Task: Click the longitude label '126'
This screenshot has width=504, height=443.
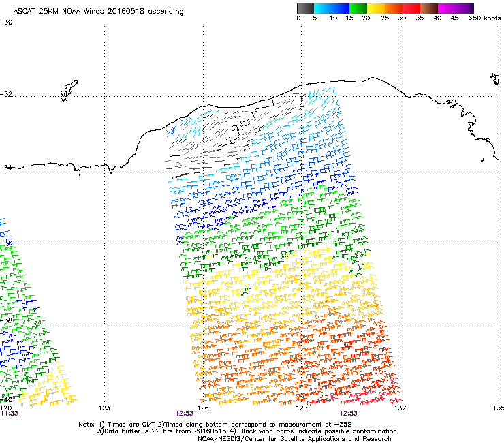Action: (x=203, y=408)
